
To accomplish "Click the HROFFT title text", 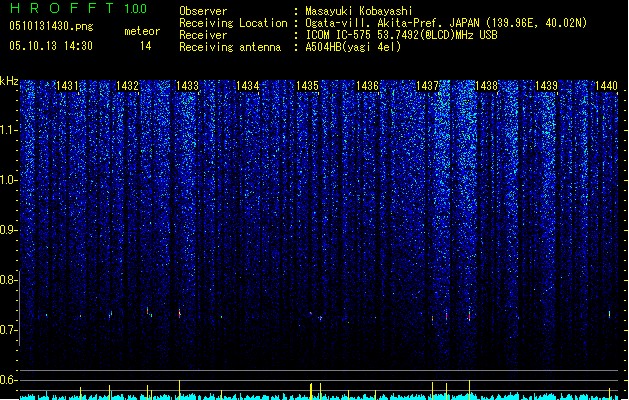I will point(62,8).
